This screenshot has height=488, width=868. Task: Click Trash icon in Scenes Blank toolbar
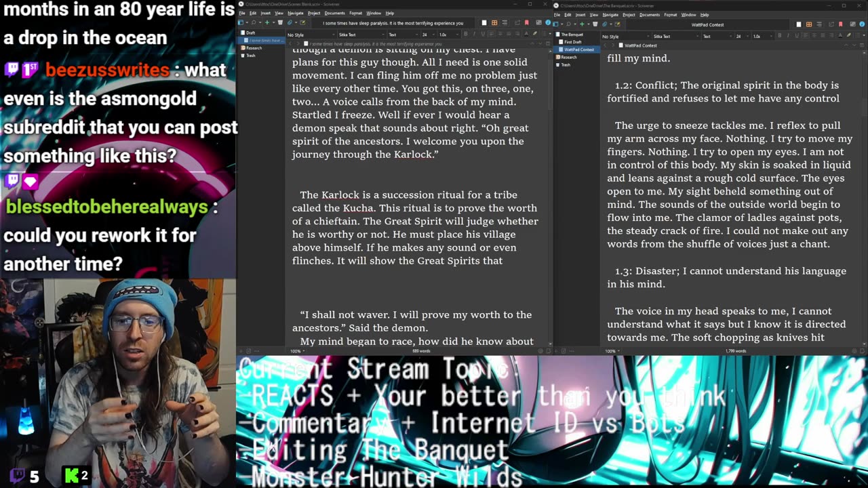coord(280,23)
